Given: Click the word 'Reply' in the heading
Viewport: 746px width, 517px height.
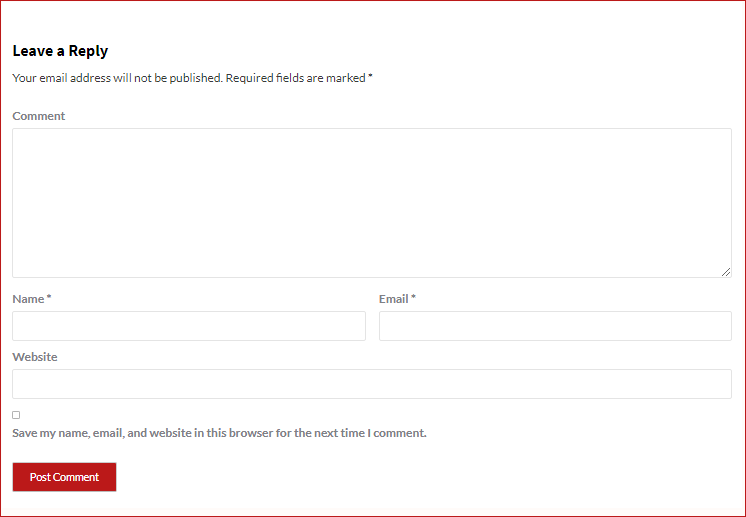Looking at the screenshot, I should [x=88, y=51].
